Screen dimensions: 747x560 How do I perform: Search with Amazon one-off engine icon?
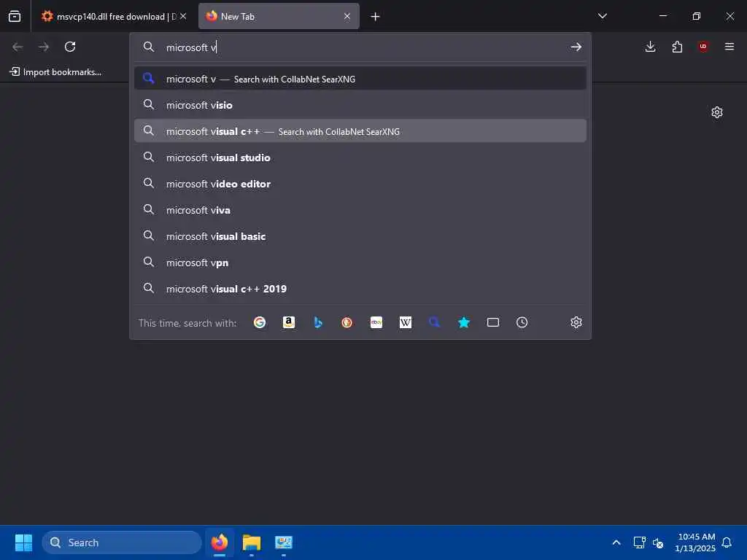click(289, 322)
